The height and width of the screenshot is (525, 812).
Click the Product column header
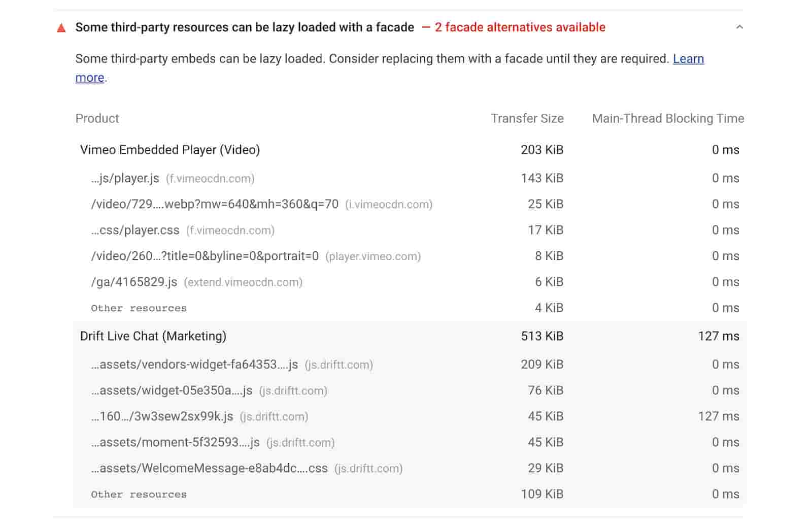(x=97, y=118)
